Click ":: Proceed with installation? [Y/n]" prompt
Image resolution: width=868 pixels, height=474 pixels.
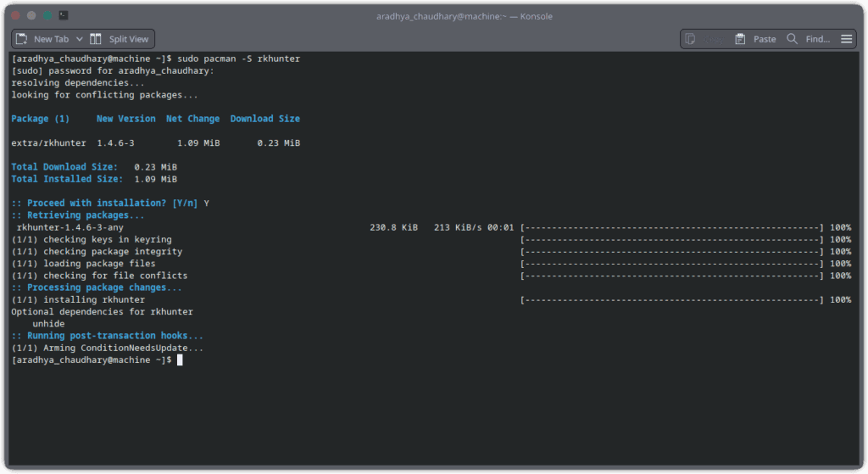[104, 204]
